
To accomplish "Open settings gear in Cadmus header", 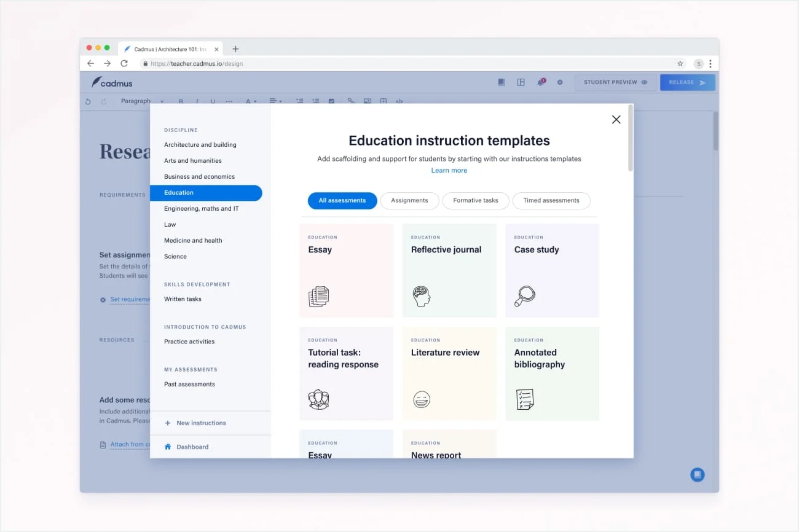I will [560, 82].
